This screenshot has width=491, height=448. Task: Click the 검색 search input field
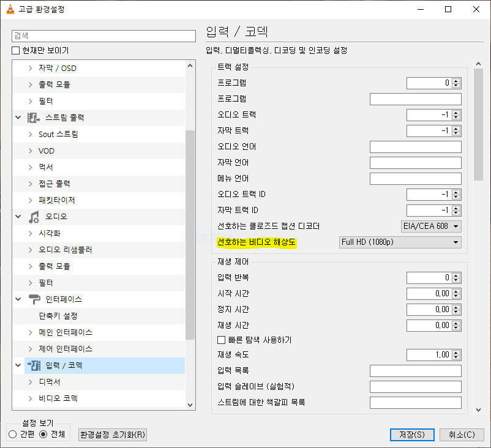(103, 36)
